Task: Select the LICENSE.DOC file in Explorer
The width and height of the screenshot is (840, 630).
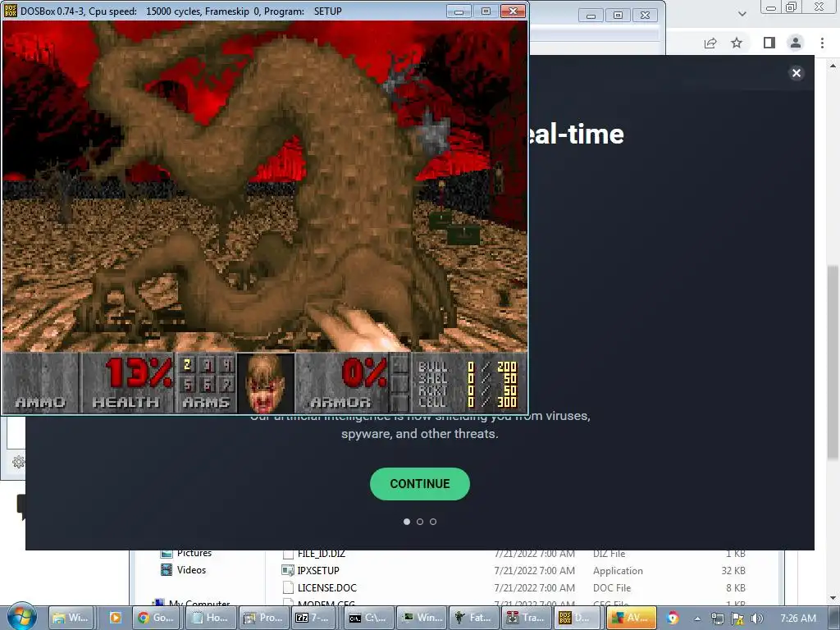Action: click(326, 587)
